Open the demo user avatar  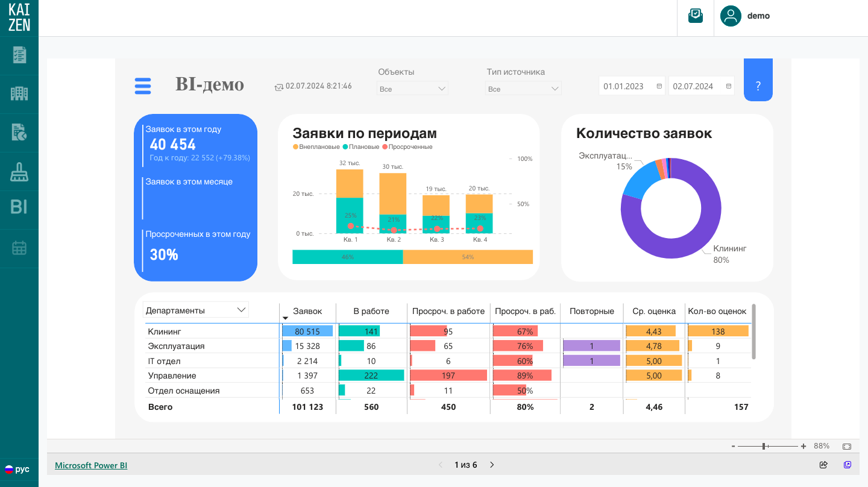tap(731, 16)
